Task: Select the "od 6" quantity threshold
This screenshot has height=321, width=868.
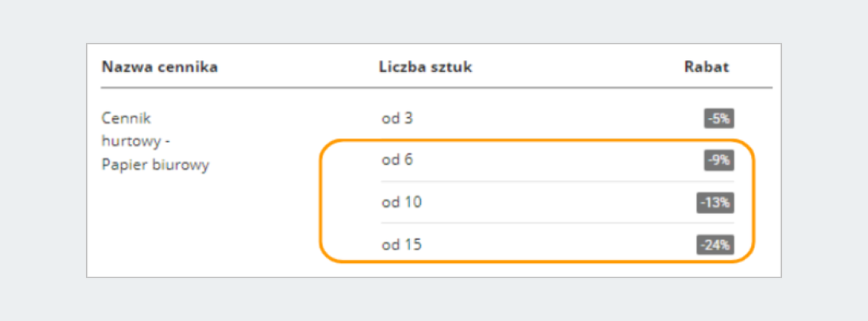Action: [x=397, y=160]
